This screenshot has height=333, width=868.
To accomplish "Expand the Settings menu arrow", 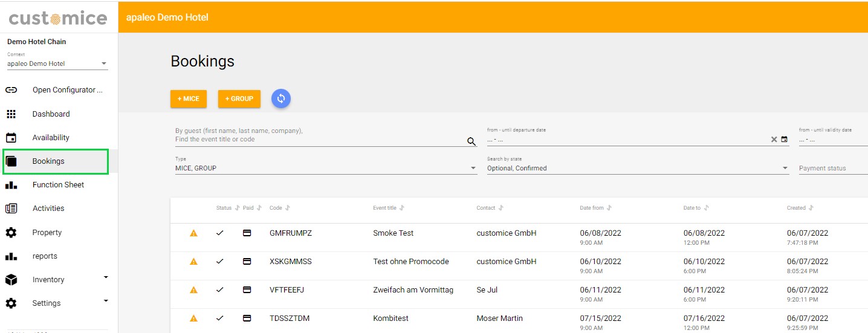I will point(106,301).
